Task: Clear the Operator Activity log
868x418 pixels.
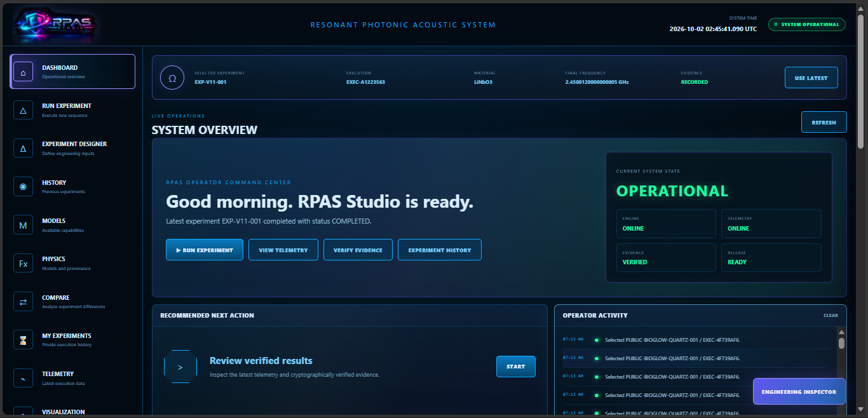Action: [831, 315]
